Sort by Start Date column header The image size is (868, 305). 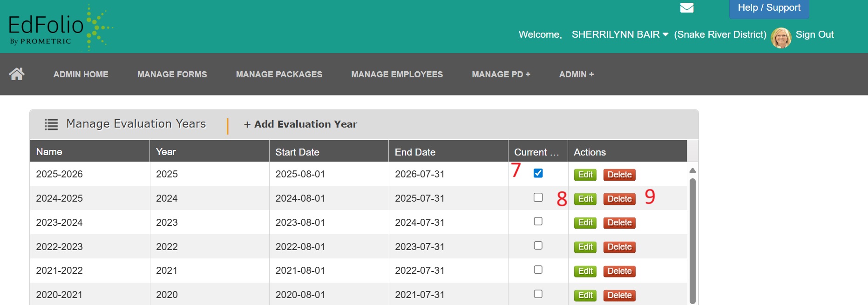329,152
